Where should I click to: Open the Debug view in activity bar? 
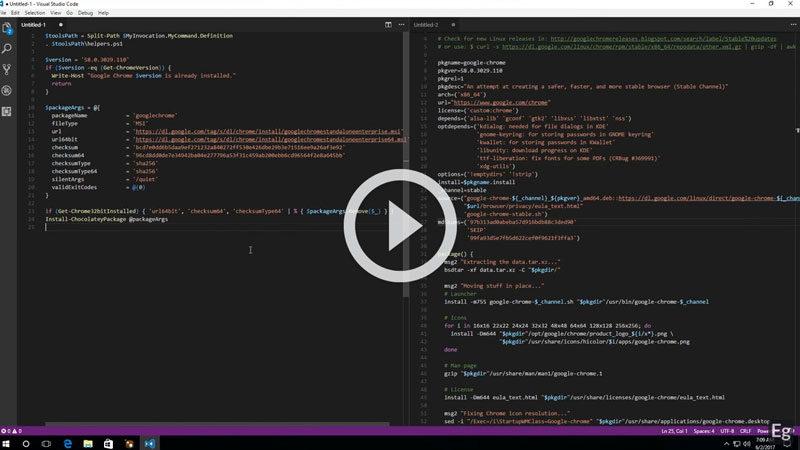[x=7, y=90]
